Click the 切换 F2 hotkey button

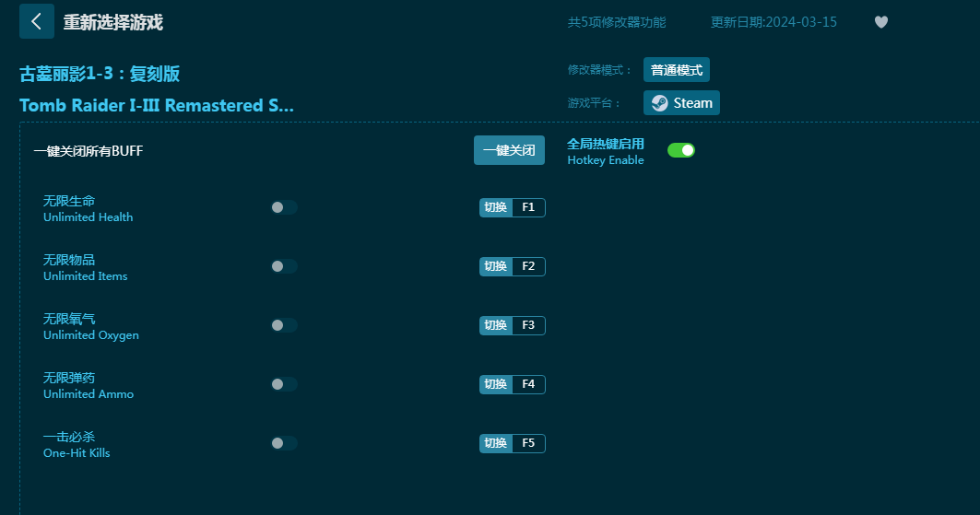click(x=513, y=266)
